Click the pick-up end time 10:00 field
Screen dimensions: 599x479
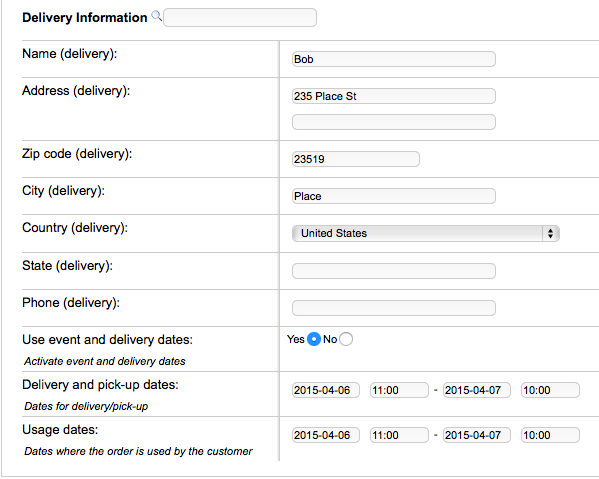[x=550, y=390]
